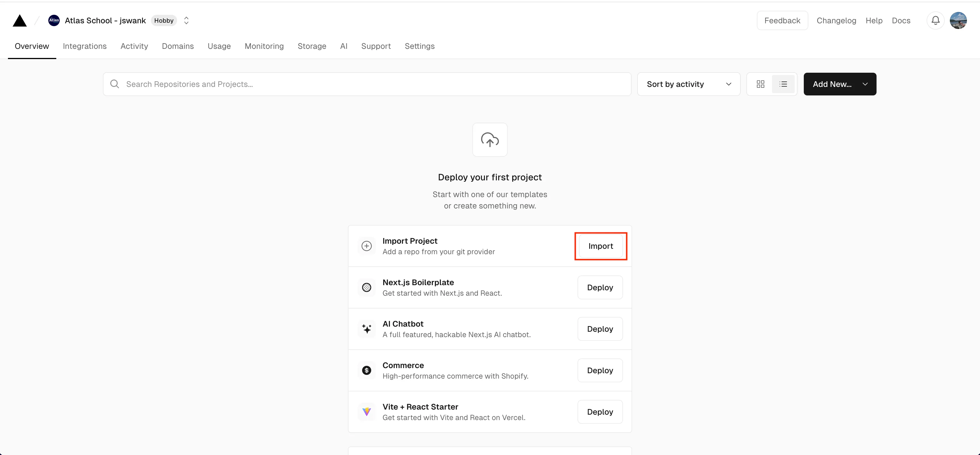Go to the Domains tab
Viewport: 980px width, 455px height.
[x=178, y=46]
